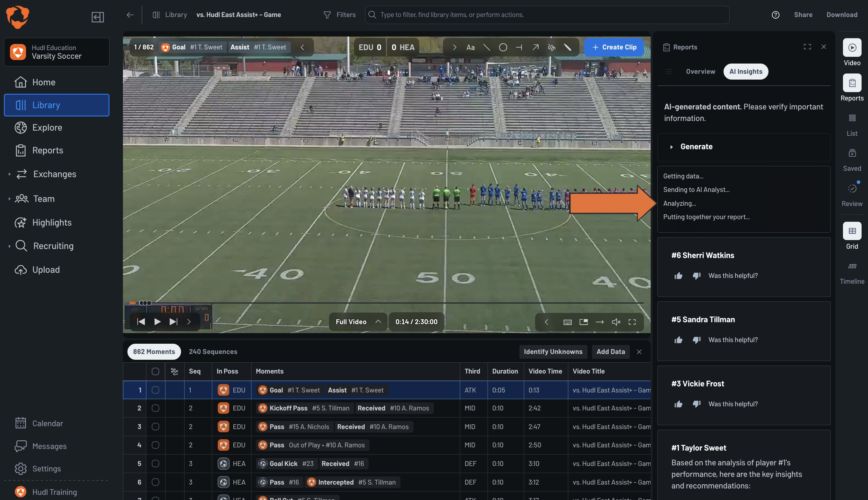Open the help question mark icon
Image resolution: width=868 pixels, height=500 pixels.
(x=775, y=15)
